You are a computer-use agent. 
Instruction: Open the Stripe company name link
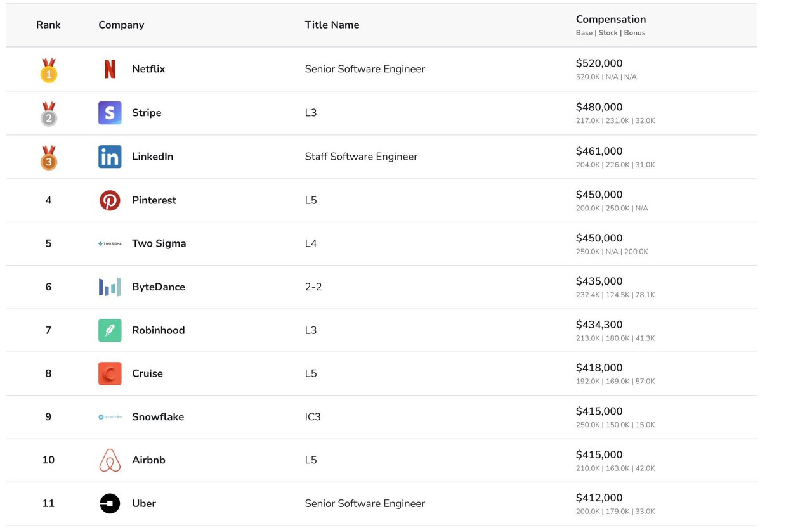[147, 113]
